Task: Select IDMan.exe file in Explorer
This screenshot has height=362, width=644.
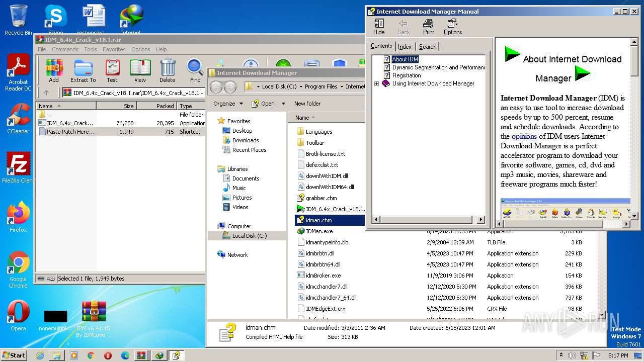Action: click(x=319, y=231)
